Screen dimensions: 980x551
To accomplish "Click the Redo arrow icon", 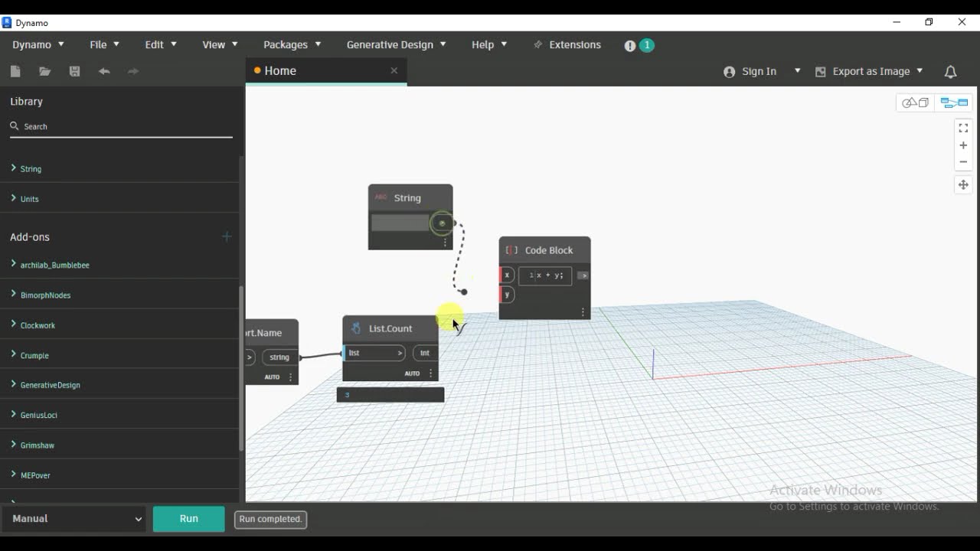I will pos(133,71).
